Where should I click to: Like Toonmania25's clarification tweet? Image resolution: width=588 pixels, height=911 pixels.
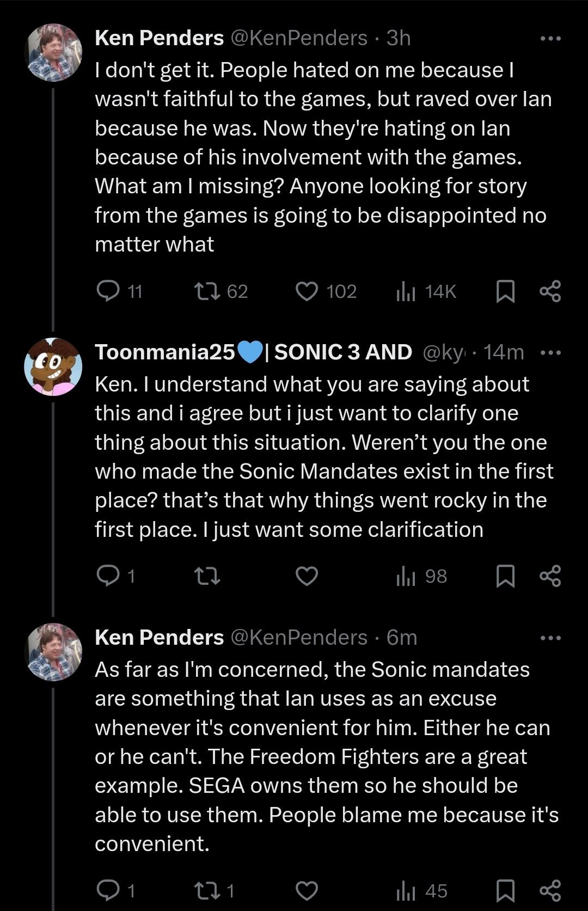pos(307,576)
